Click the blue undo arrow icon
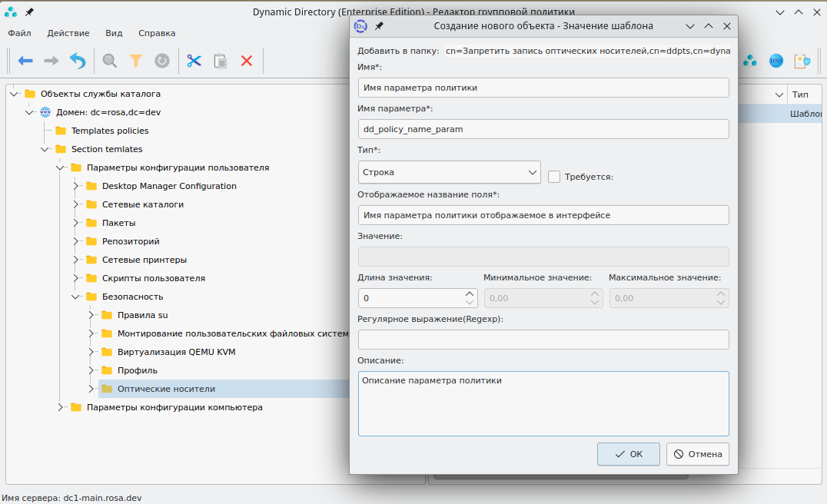Screen dimensions: 827x504 pos(78,61)
